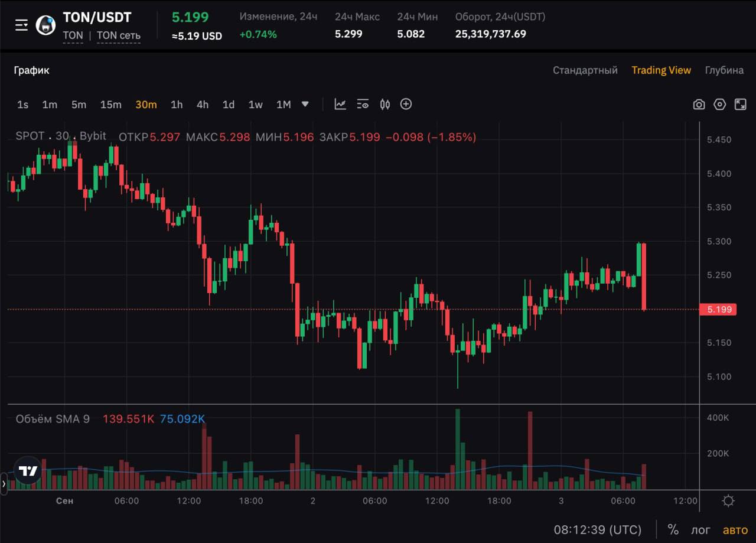Enter fullscreen chart mode
Image resolution: width=756 pixels, height=543 pixels.
tap(740, 105)
